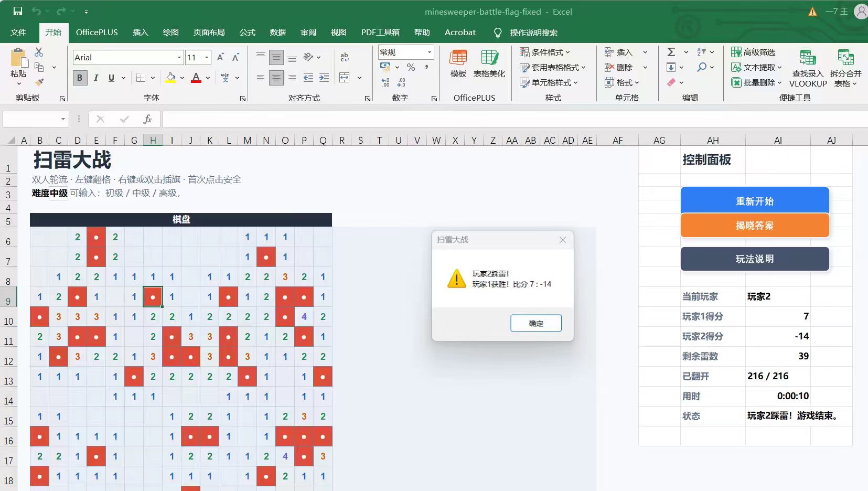Click the Format Painter brush icon
Screen dimensions: 868x491
coord(39,82)
